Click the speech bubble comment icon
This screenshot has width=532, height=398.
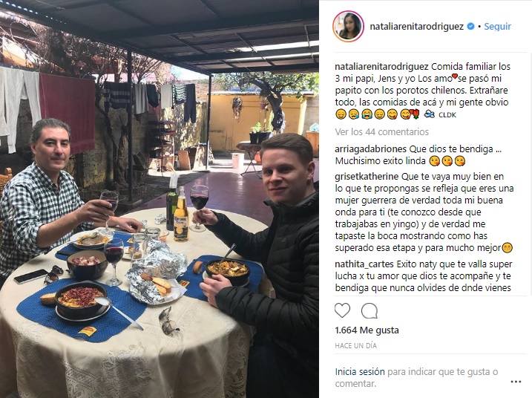click(370, 310)
